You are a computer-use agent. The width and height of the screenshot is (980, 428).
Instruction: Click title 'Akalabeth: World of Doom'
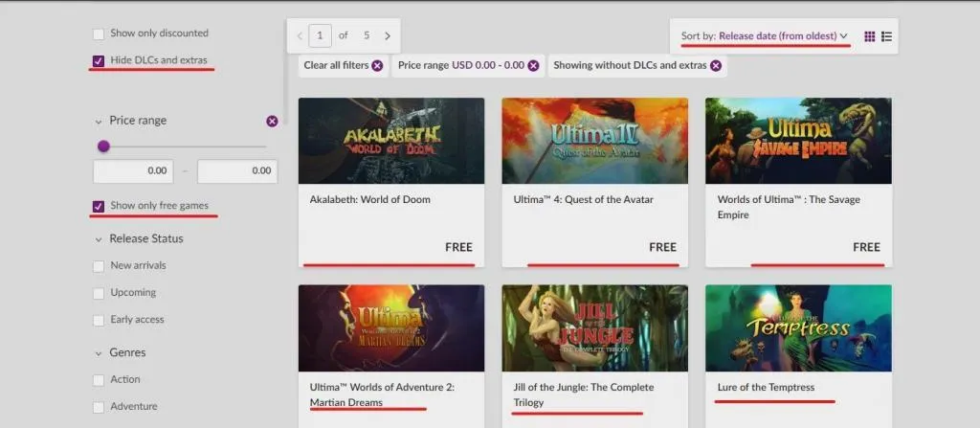tap(370, 199)
